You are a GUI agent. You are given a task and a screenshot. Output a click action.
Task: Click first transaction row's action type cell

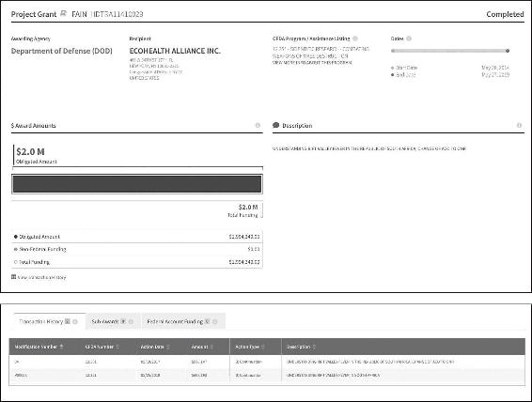[249, 362]
